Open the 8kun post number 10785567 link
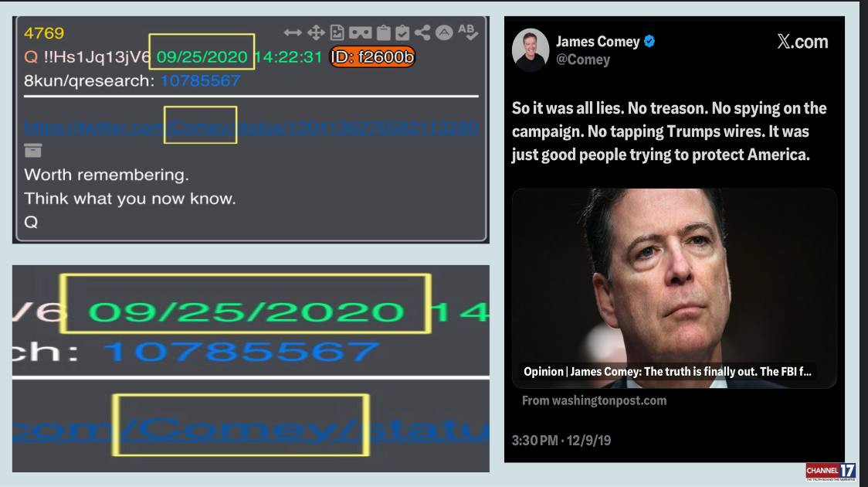 pos(200,81)
